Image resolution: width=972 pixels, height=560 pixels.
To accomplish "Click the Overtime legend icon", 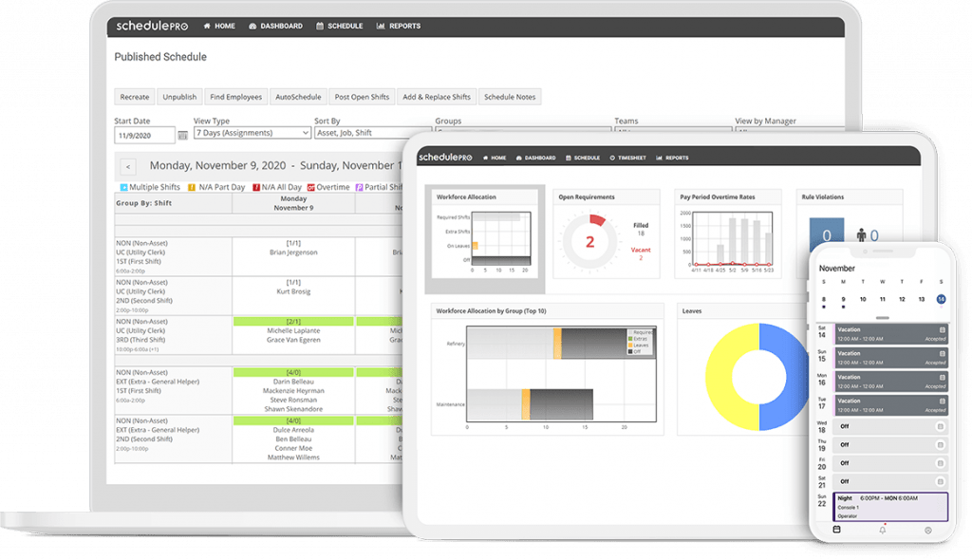I will [311, 187].
